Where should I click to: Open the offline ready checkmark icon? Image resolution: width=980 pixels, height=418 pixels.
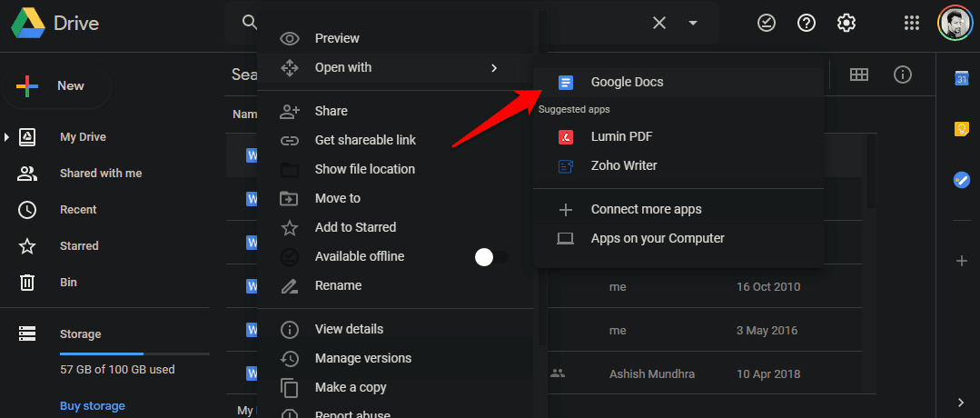point(767,23)
